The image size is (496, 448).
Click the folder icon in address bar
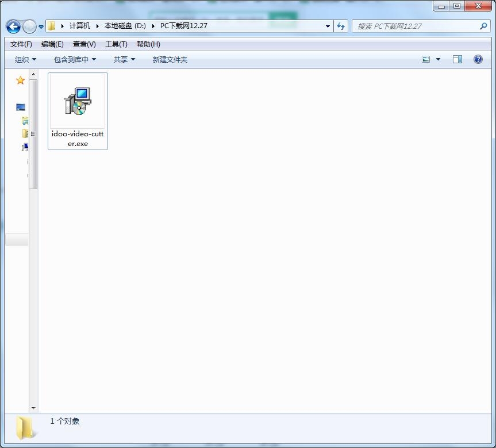coord(52,26)
